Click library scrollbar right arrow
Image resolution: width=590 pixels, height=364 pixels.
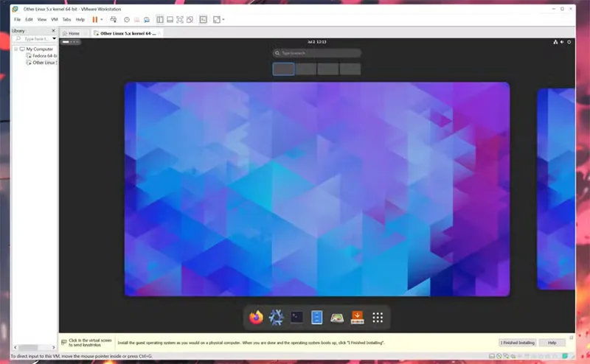[x=53, y=348]
